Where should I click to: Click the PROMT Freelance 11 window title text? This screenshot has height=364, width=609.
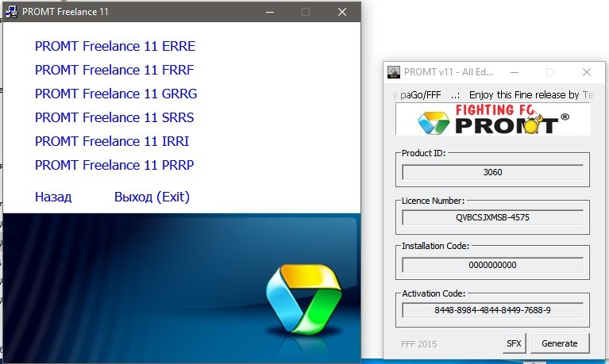click(65, 12)
